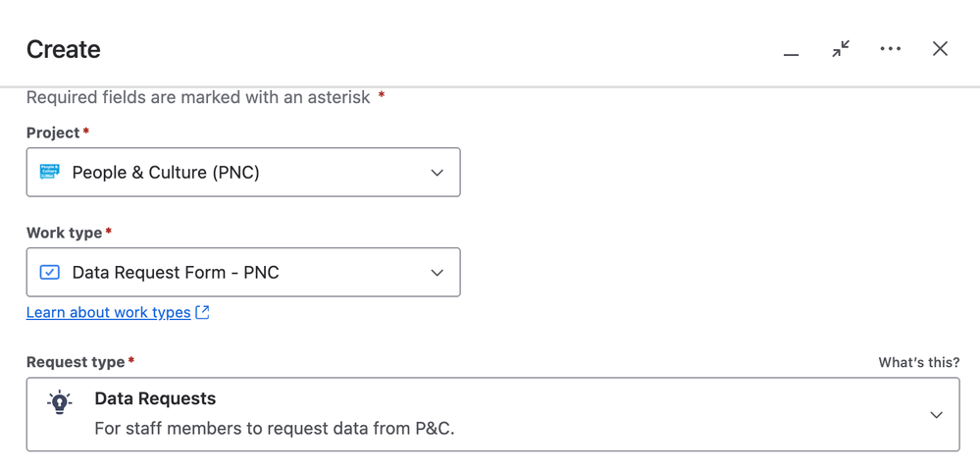Viewport: 980px width, 471px height.
Task: Expand the Request type dropdown chevron
Action: 936,415
